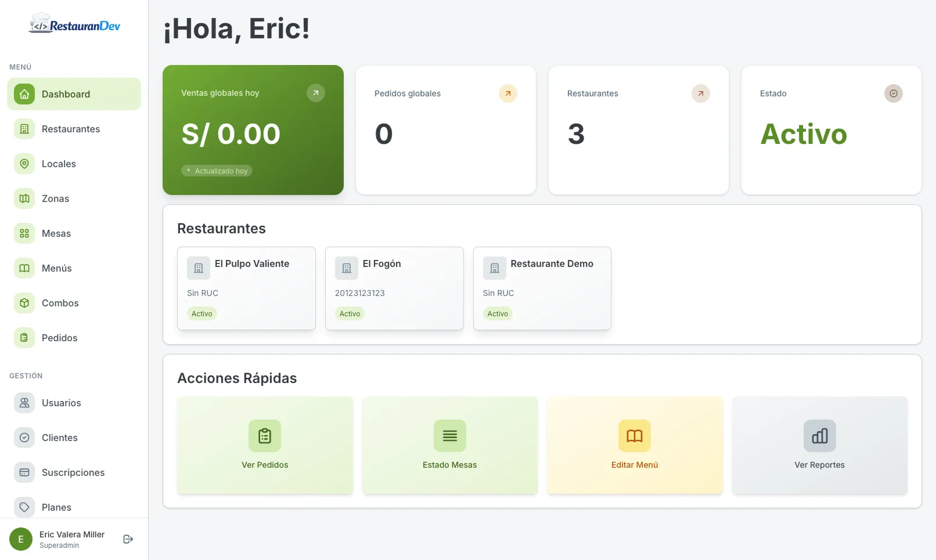Image resolution: width=936 pixels, height=560 pixels.
Task: Select the Mesas icon in sidebar
Action: pyautogui.click(x=24, y=233)
